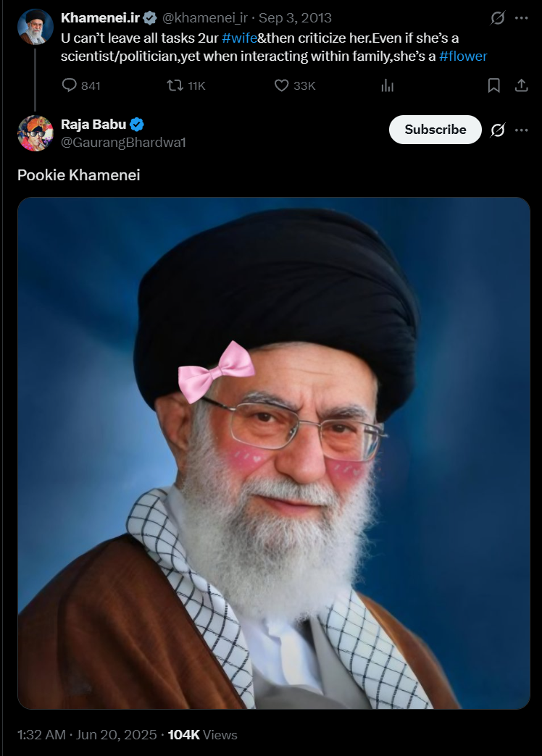Open more options on Khamenei.ir tweet

[521, 18]
